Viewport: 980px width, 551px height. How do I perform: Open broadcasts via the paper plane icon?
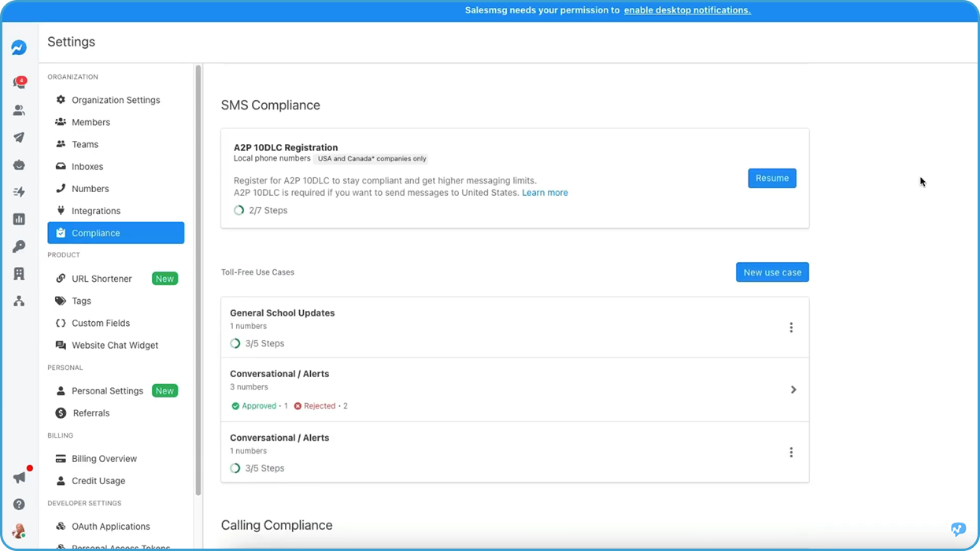(19, 138)
